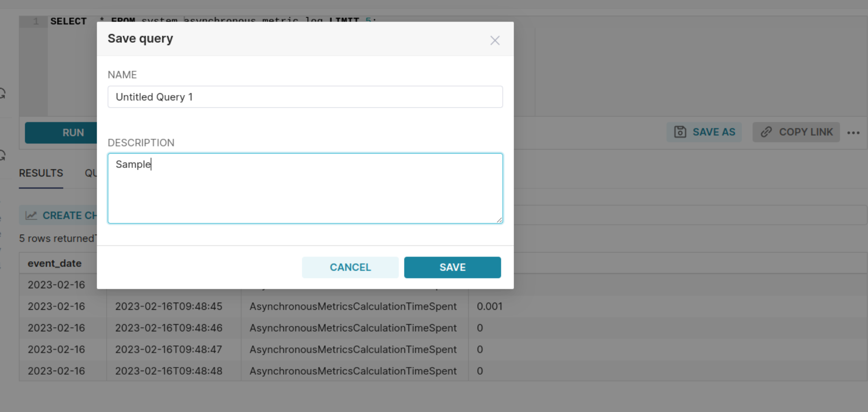Screen dimensions: 868x412
Task: Click the highlighted LIMIT value 5 in the editor
Action: coord(368,21)
